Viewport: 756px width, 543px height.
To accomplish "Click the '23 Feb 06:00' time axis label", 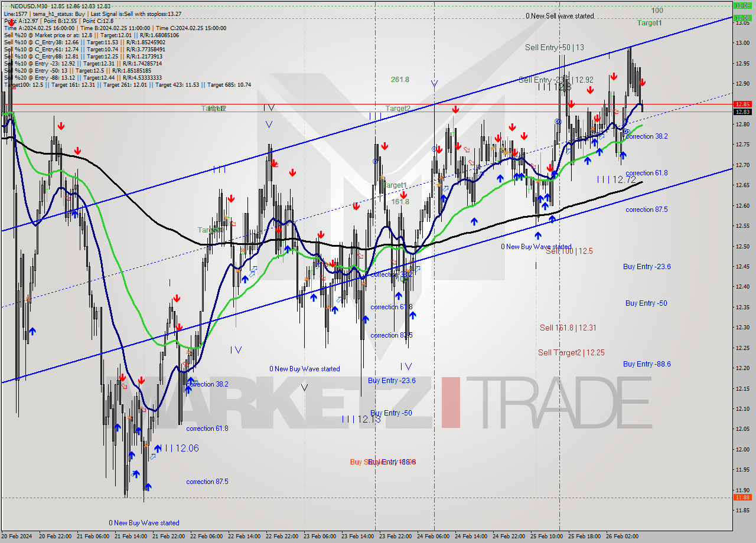I will coord(321,537).
